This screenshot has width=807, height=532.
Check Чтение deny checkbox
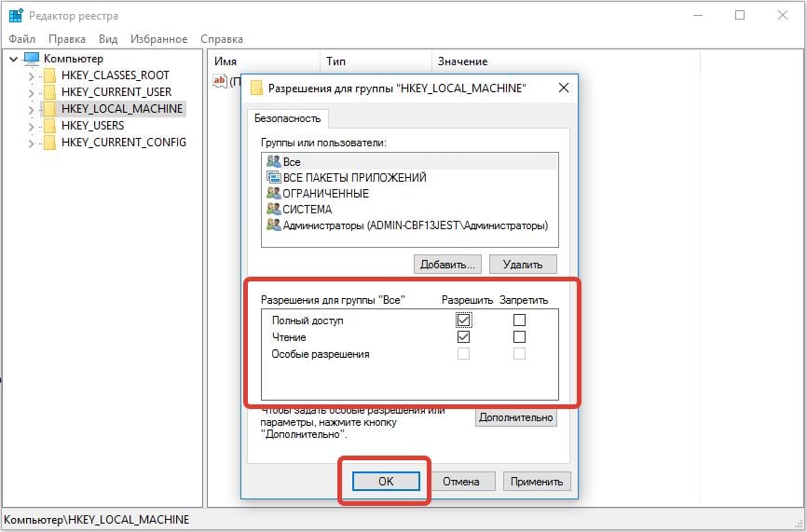click(x=519, y=337)
